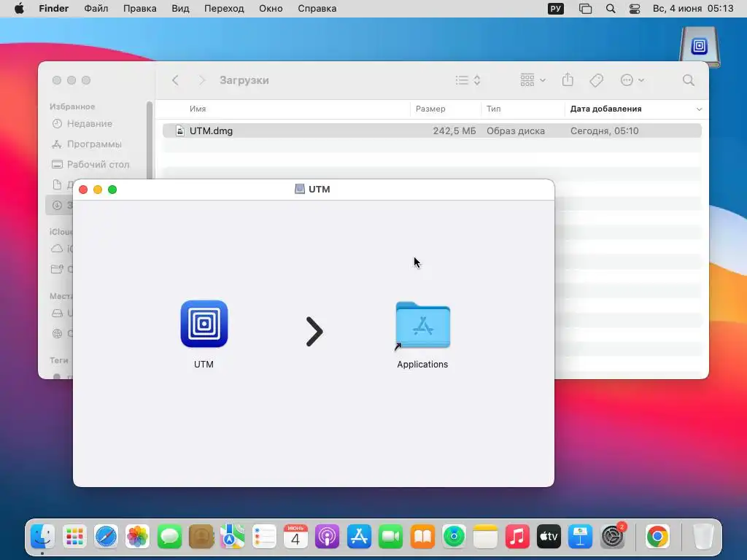Click the mounted UTM disk icon on the desktop
The height and width of the screenshot is (560, 747).
pyautogui.click(x=700, y=47)
